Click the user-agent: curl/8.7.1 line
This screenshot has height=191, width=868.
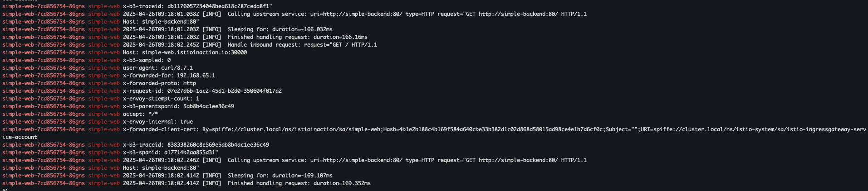click(x=158, y=68)
